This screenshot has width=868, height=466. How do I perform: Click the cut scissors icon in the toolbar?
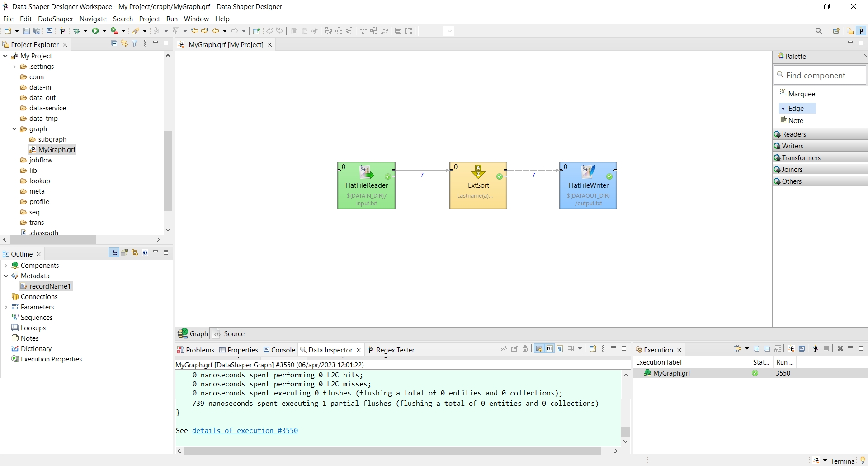[x=315, y=31]
